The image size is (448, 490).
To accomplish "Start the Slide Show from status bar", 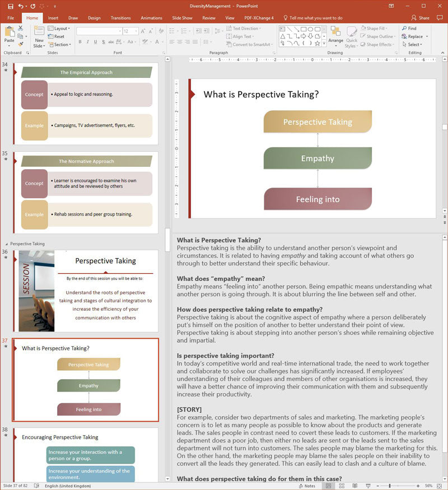I will coord(368,486).
